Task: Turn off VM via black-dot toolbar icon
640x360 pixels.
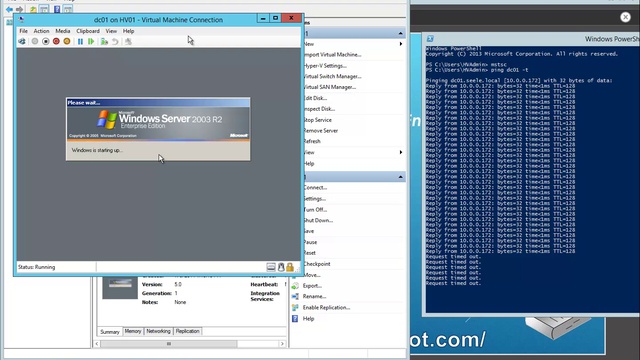Action: coord(45,41)
